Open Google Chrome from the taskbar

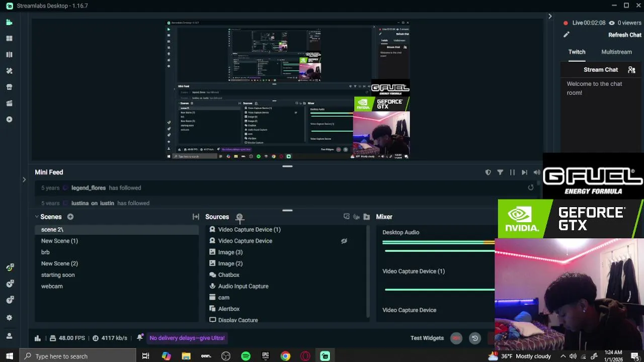pyautogui.click(x=285, y=356)
